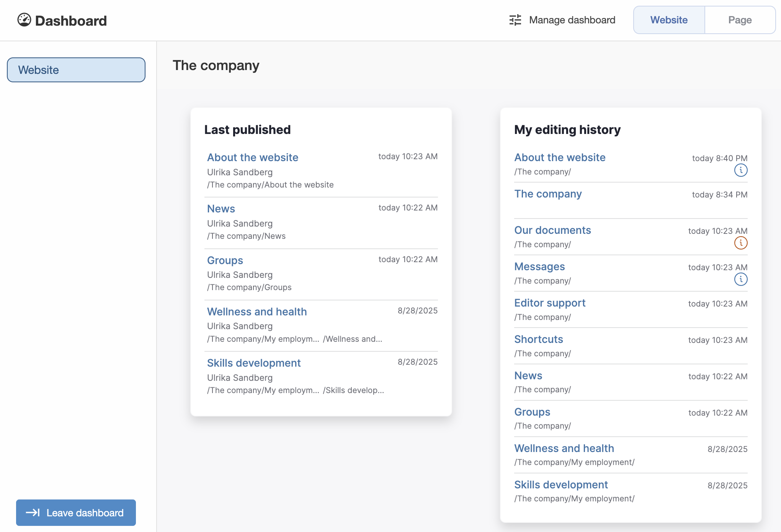
Task: Open info icon next to Messages entry
Action: [741, 279]
